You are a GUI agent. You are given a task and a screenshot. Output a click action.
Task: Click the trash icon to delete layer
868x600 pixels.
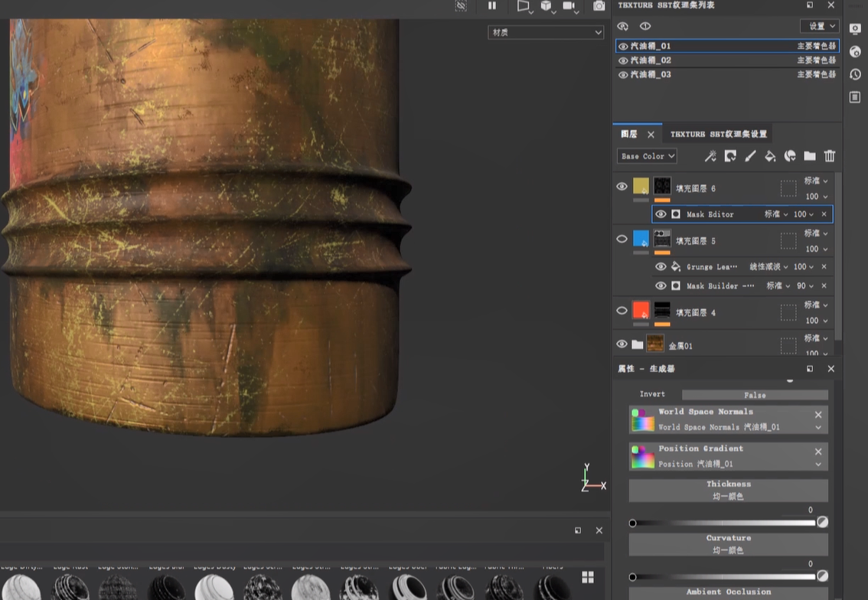(830, 156)
